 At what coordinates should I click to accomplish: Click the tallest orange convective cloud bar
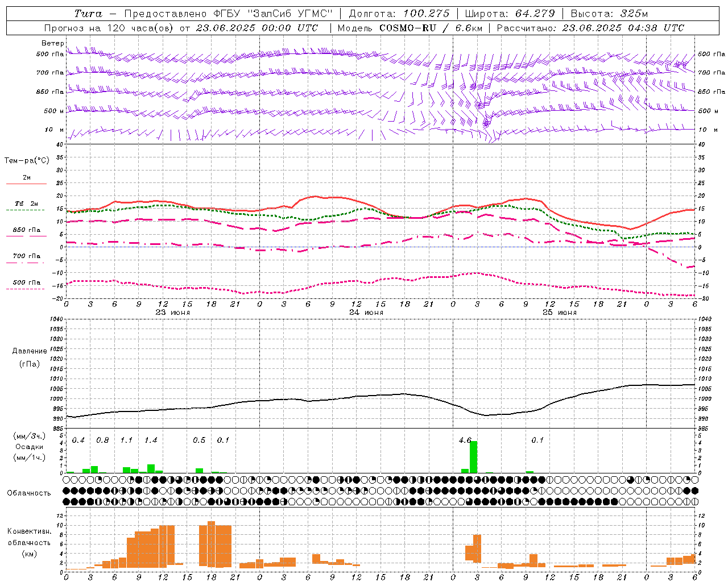(211, 544)
